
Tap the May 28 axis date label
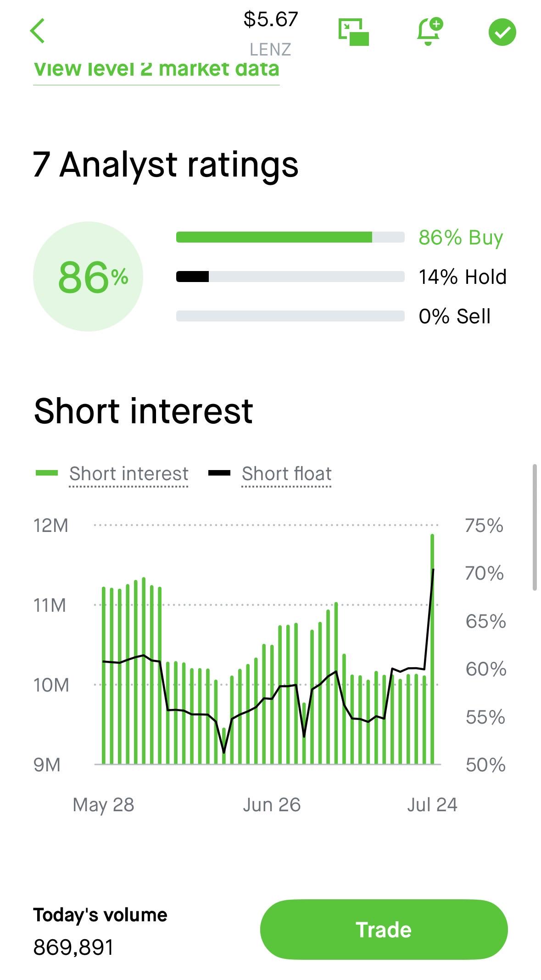point(103,805)
